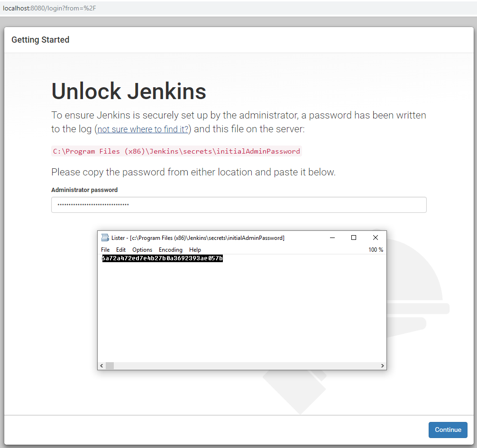The width and height of the screenshot is (477, 448).
Task: Click the Lister app icon in title bar
Action: click(105, 238)
